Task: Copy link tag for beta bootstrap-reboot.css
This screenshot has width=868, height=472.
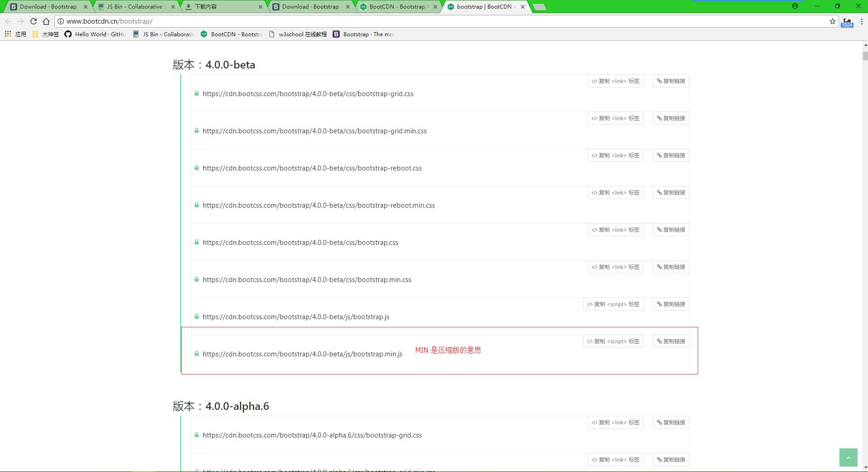Action: click(615, 156)
